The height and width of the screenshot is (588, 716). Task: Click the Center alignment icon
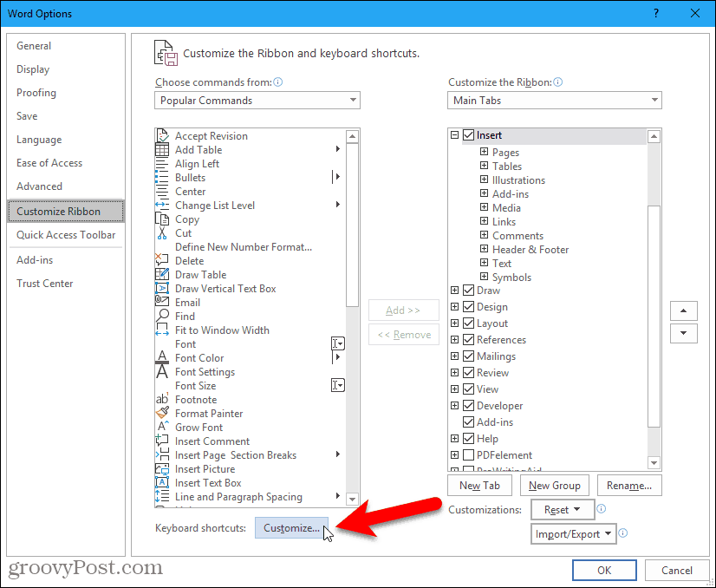click(x=162, y=192)
